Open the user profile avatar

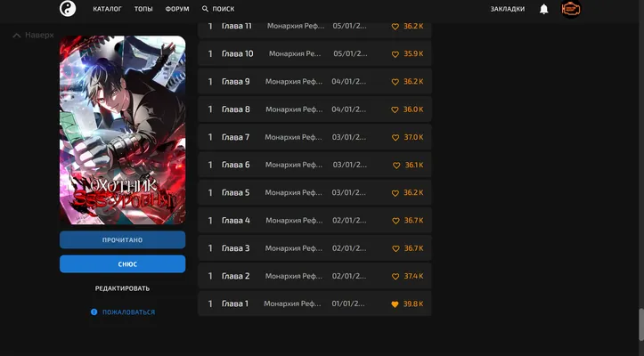(571, 9)
